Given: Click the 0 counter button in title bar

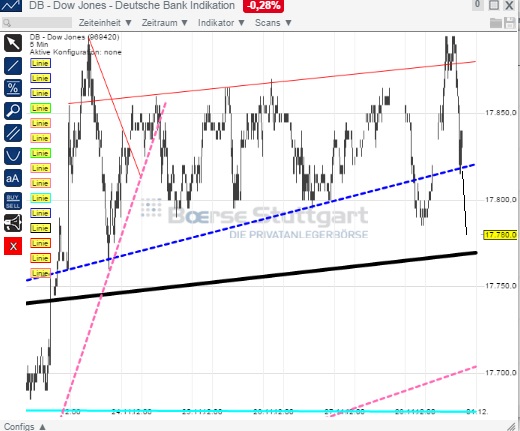Looking at the screenshot, I should pyautogui.click(x=477, y=5).
